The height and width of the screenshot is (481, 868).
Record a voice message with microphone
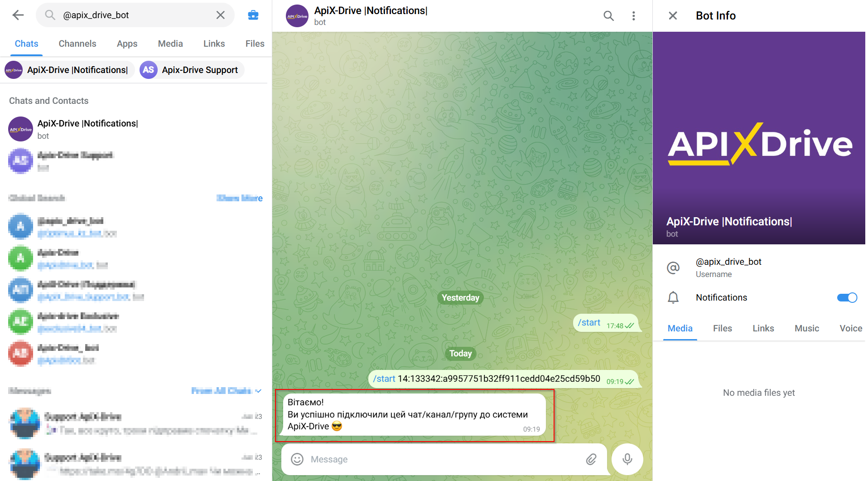coord(627,459)
